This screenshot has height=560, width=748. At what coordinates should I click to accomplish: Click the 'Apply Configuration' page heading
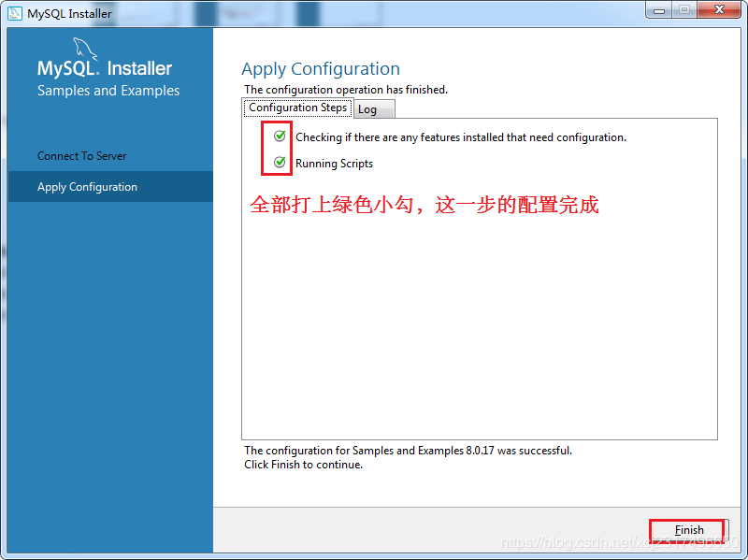click(321, 69)
